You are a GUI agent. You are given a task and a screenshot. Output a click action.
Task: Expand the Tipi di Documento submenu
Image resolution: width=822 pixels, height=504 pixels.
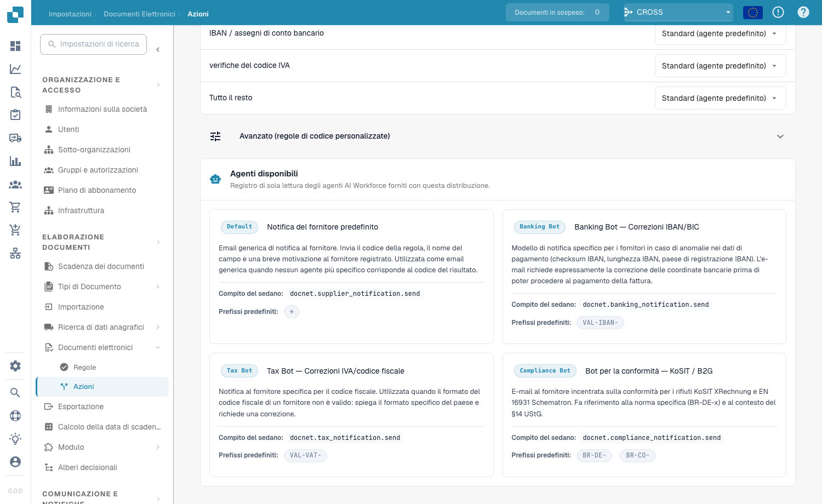point(158,287)
